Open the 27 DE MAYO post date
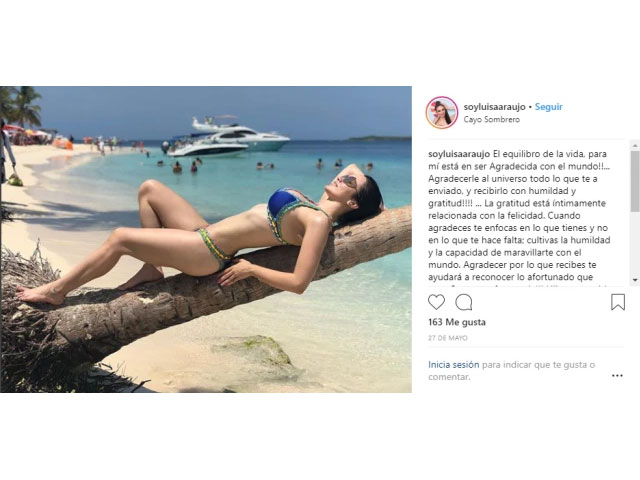Image resolution: width=640 pixels, height=480 pixels. point(448,338)
